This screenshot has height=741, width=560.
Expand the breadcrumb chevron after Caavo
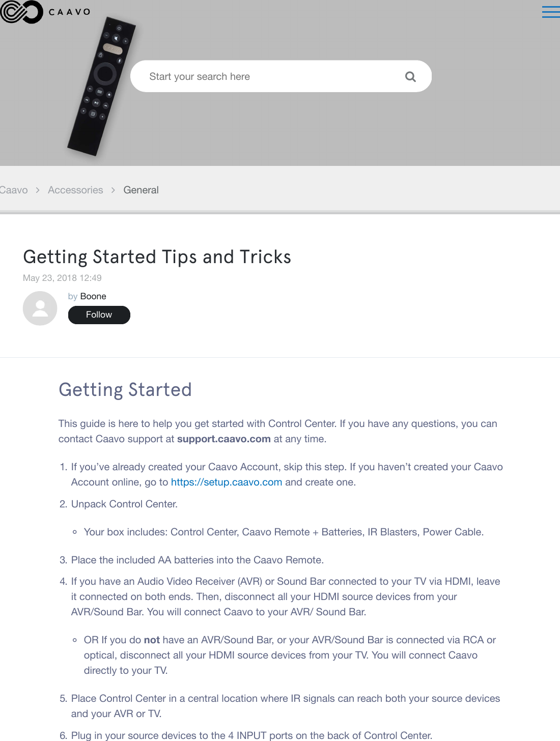pyautogui.click(x=37, y=189)
